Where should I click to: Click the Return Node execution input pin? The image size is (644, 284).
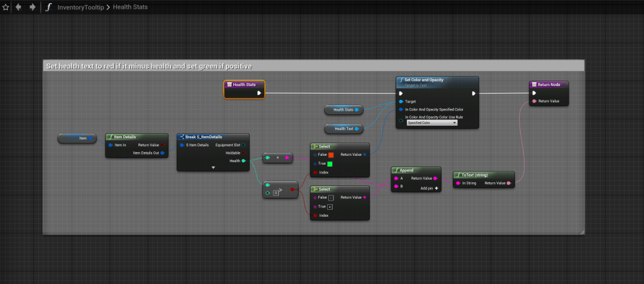click(x=535, y=93)
